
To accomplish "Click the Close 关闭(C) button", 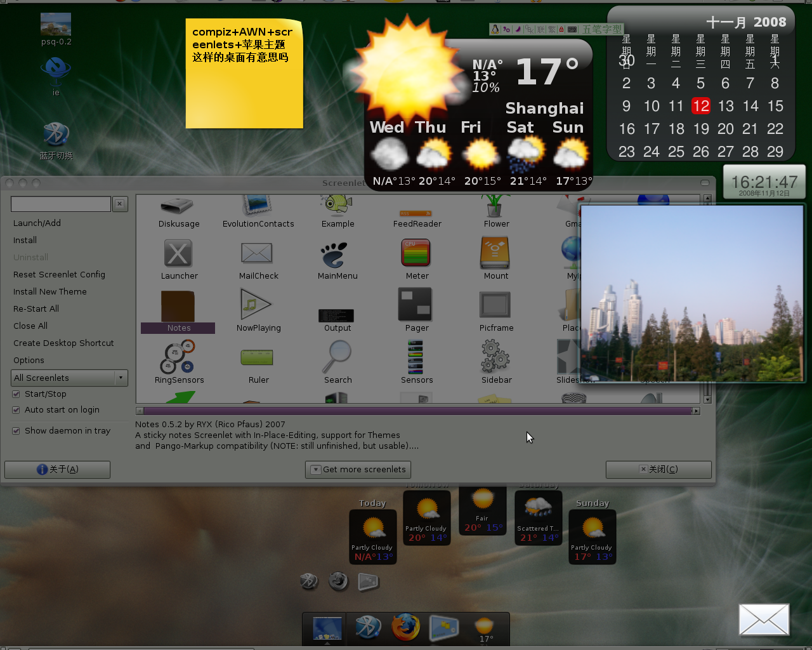I will point(658,470).
